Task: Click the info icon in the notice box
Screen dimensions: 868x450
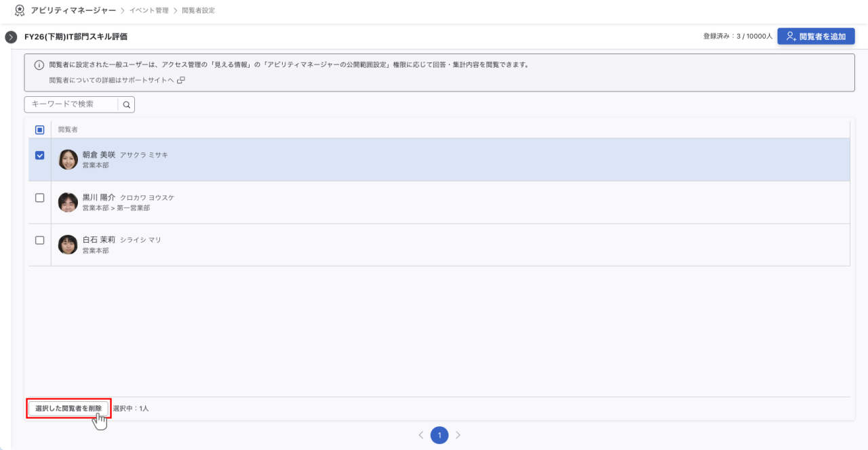Action: point(39,65)
